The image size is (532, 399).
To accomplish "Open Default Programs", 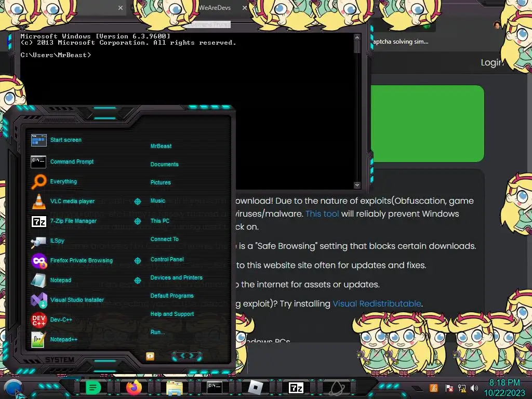I will tap(171, 296).
